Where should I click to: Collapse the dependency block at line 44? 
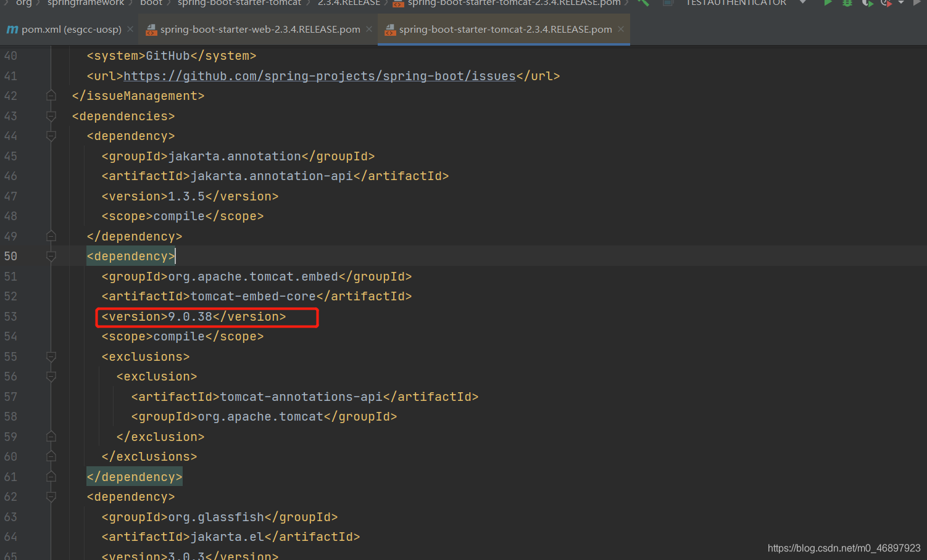click(51, 136)
